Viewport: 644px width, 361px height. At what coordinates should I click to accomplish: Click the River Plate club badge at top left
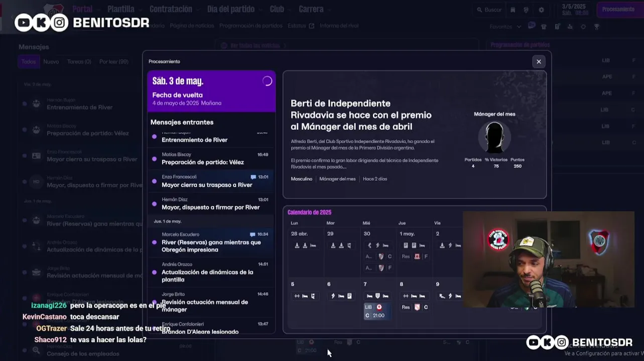coord(54,10)
